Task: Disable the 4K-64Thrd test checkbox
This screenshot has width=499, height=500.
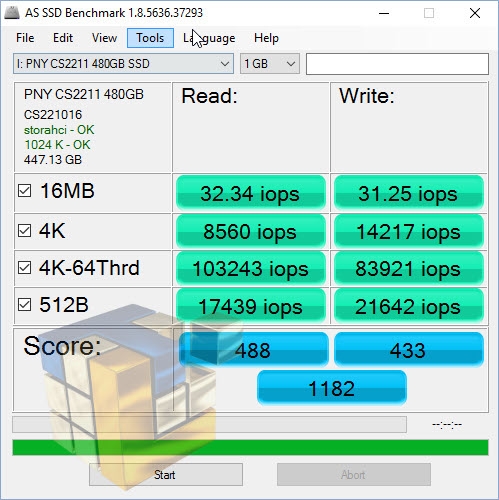Action: (24, 268)
